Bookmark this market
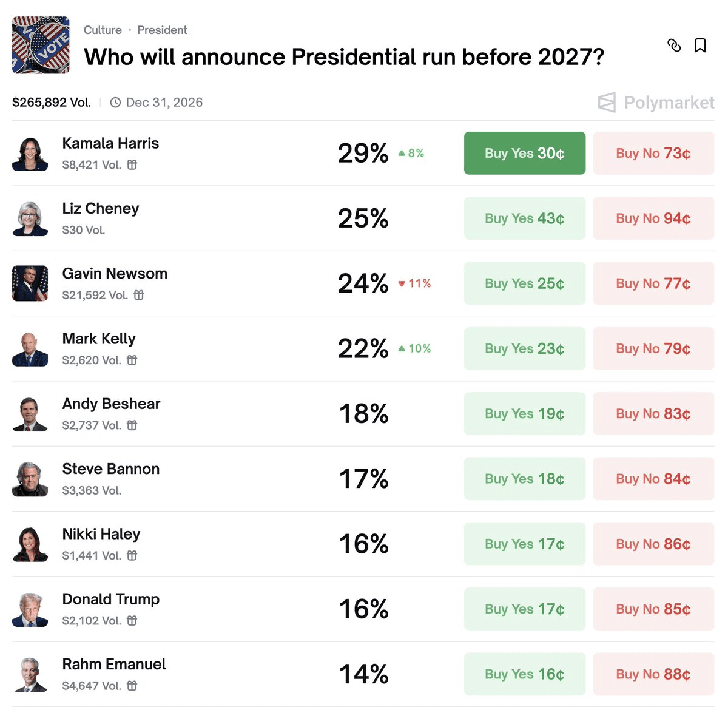Screen dimensions: 728x707 [x=700, y=46]
